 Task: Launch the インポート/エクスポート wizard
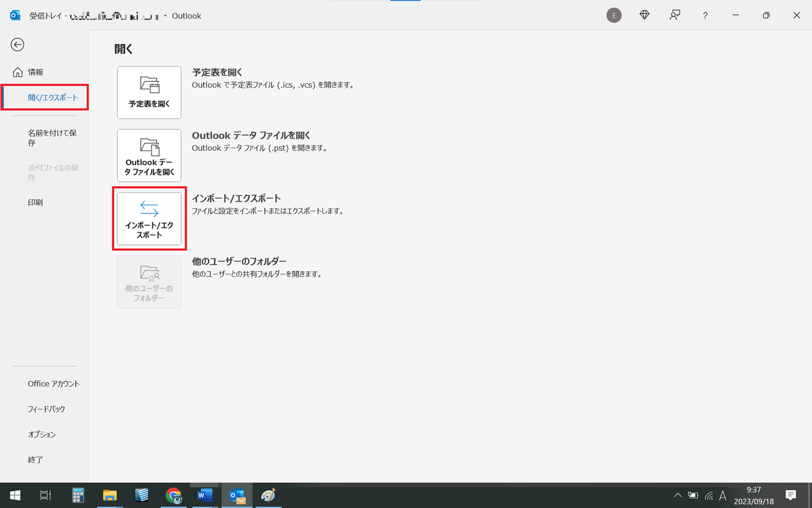pos(149,218)
